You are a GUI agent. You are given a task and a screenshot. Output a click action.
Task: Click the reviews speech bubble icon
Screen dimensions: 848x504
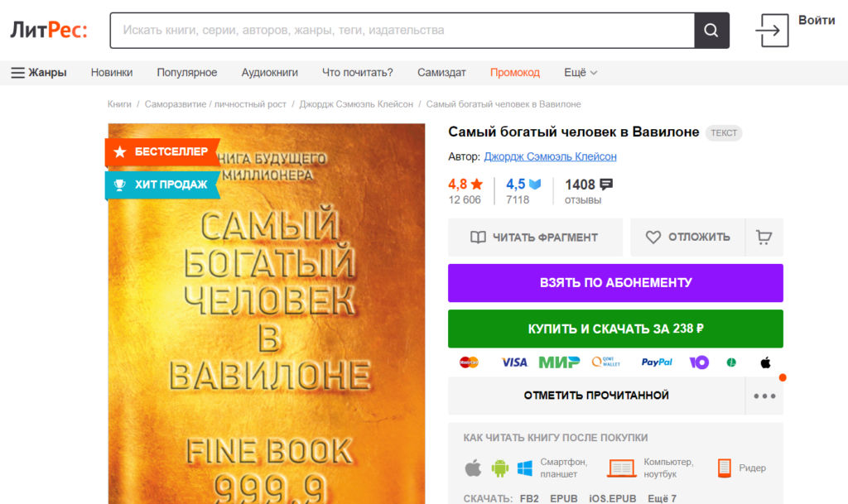[606, 185]
